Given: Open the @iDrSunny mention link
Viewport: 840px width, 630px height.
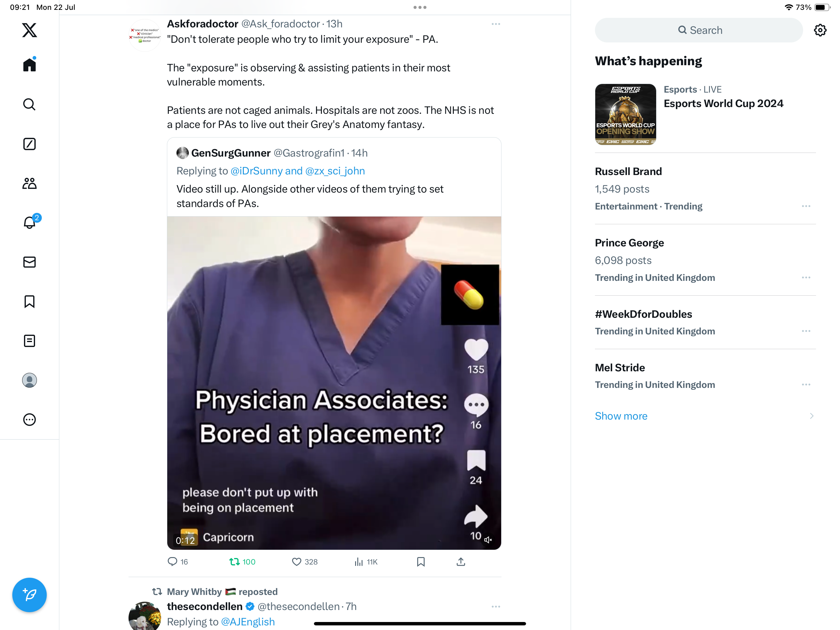Looking at the screenshot, I should (x=256, y=171).
